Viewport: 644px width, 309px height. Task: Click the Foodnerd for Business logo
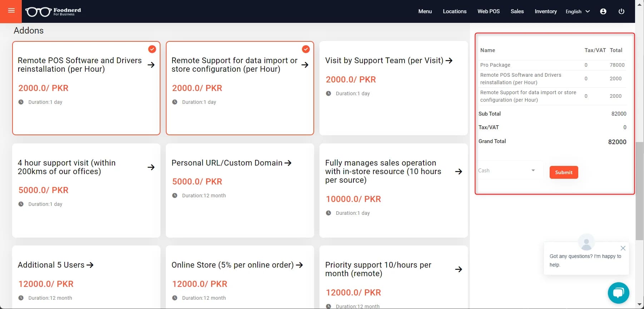tap(53, 11)
